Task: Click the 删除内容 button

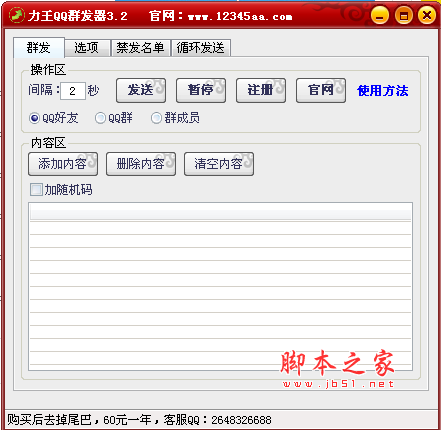Action: 141,164
